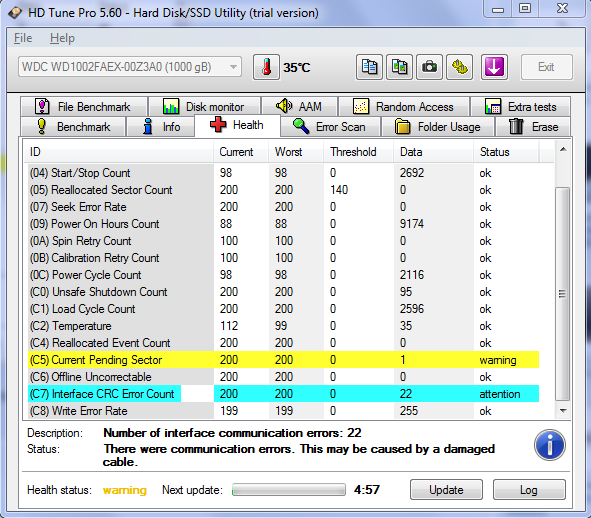
Task: Open the Erase tab
Action: (533, 127)
